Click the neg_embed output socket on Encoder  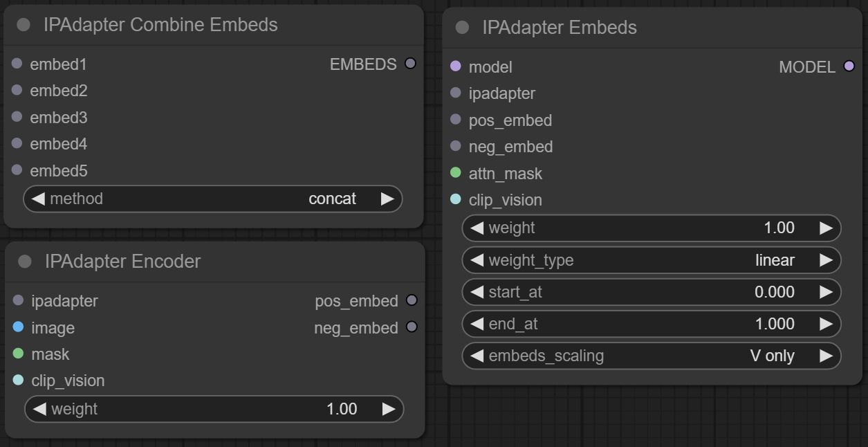pos(412,327)
